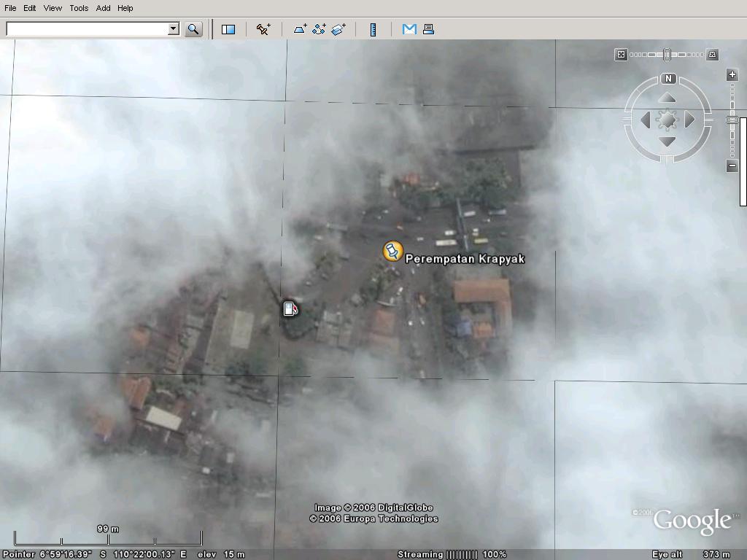
Task: Select the ruler measurement tool
Action: (x=373, y=29)
